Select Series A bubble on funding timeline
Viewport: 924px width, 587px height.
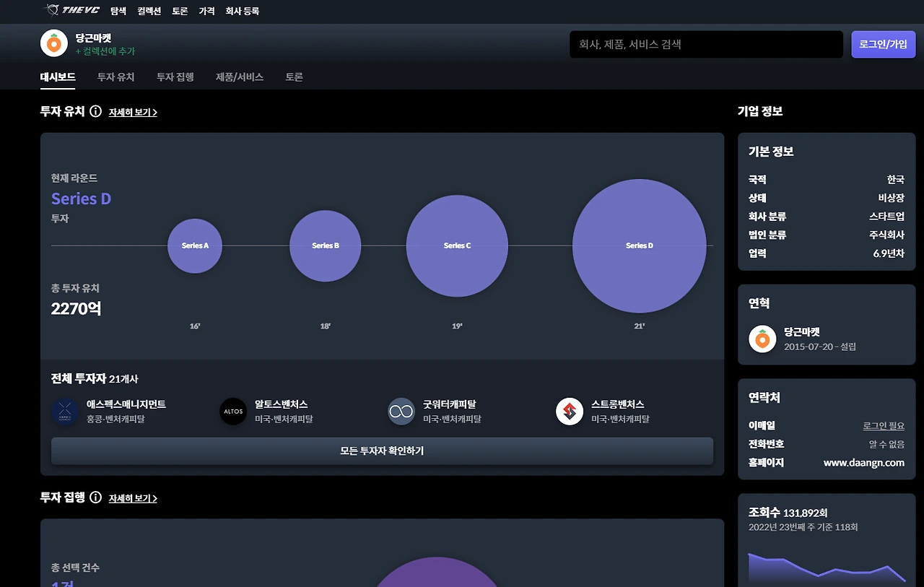[195, 245]
